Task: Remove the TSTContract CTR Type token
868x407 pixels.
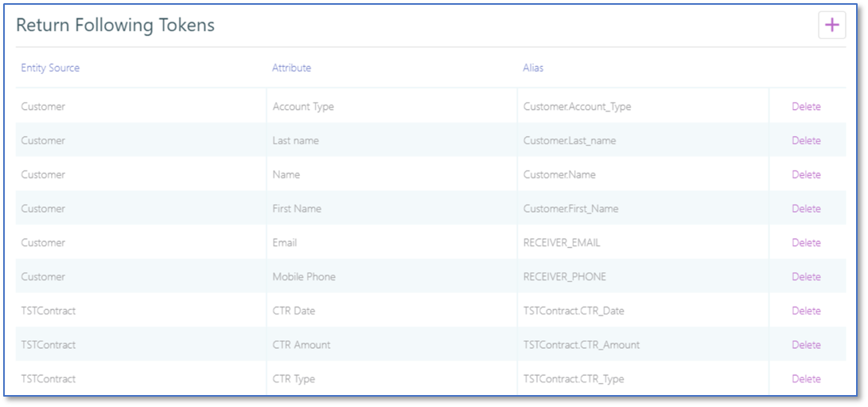Action: 805,379
